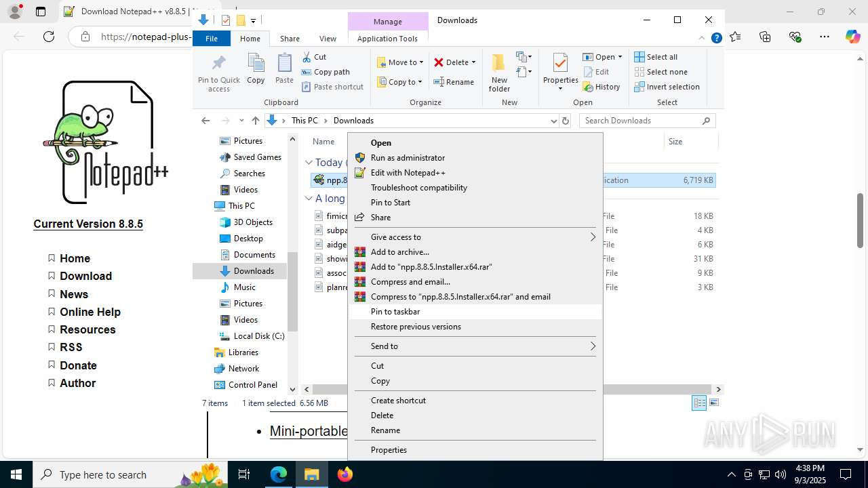Open the File tab

(212, 39)
